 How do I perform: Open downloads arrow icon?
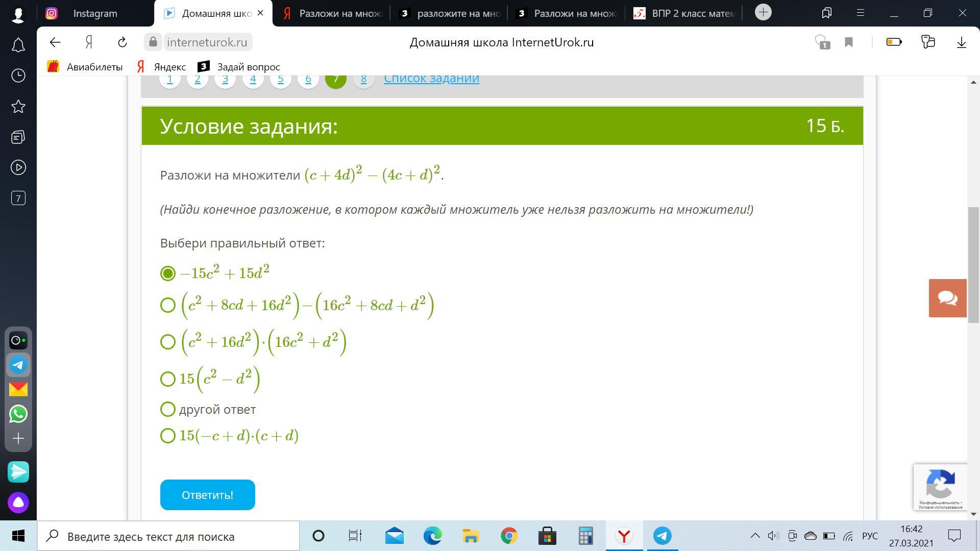pos(961,42)
